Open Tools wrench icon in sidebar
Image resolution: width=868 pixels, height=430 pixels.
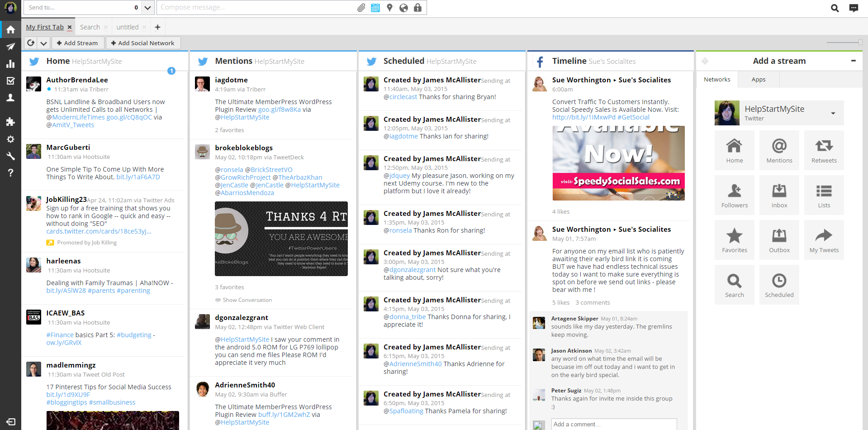(10, 156)
